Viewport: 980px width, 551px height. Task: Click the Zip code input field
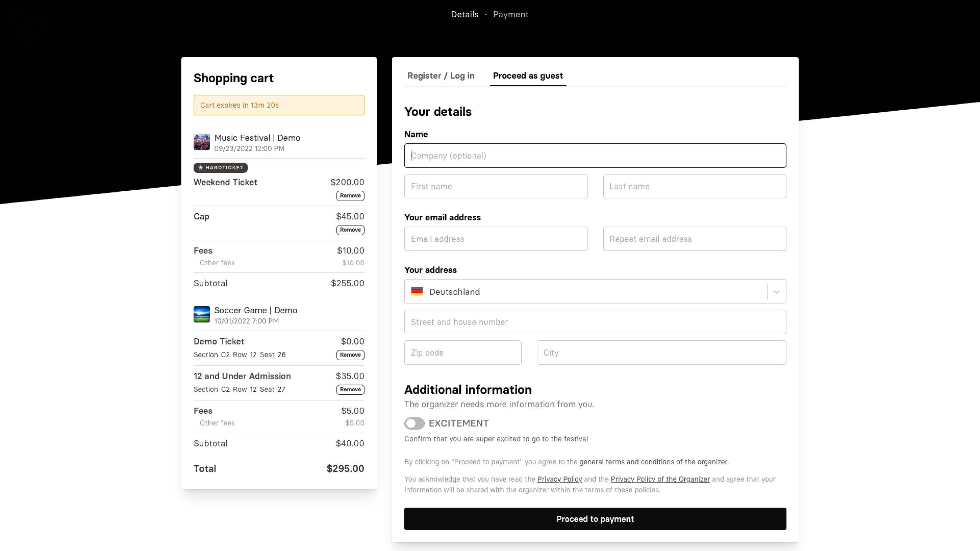[463, 353]
